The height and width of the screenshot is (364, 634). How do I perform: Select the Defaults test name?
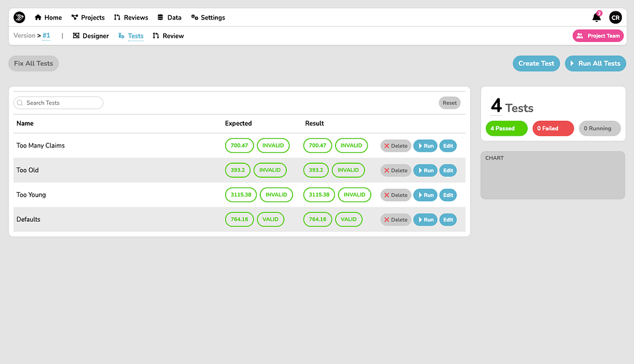29,220
